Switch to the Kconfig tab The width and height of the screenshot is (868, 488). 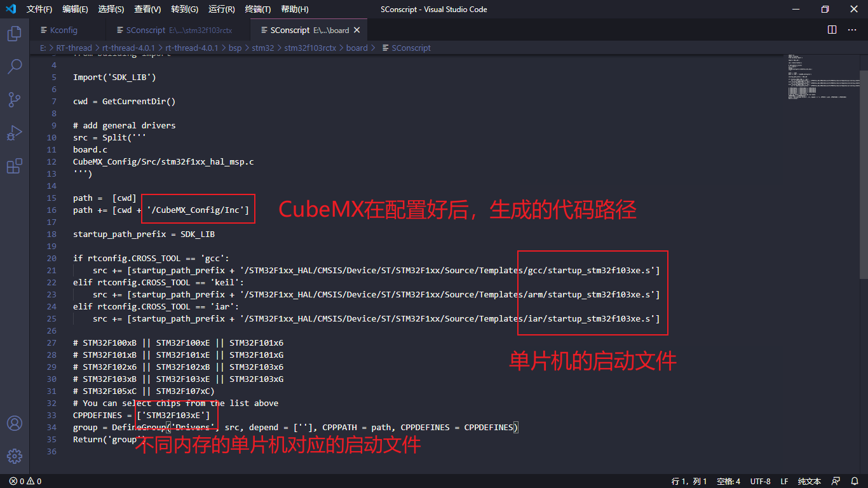click(67, 30)
